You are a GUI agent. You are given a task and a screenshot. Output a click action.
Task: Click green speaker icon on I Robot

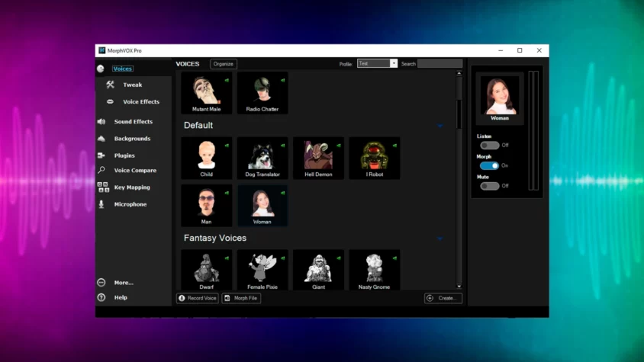click(394, 146)
